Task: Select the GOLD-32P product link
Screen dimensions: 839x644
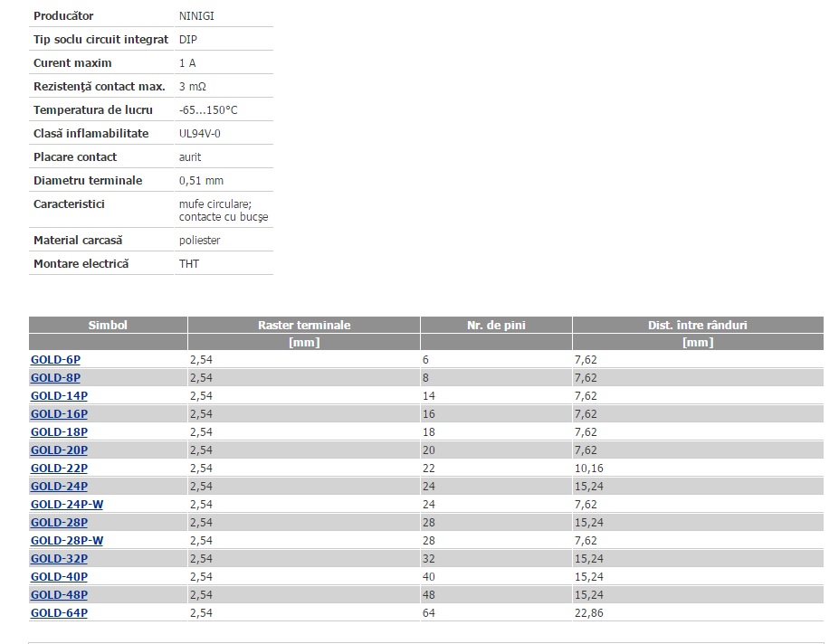Action: [x=59, y=558]
